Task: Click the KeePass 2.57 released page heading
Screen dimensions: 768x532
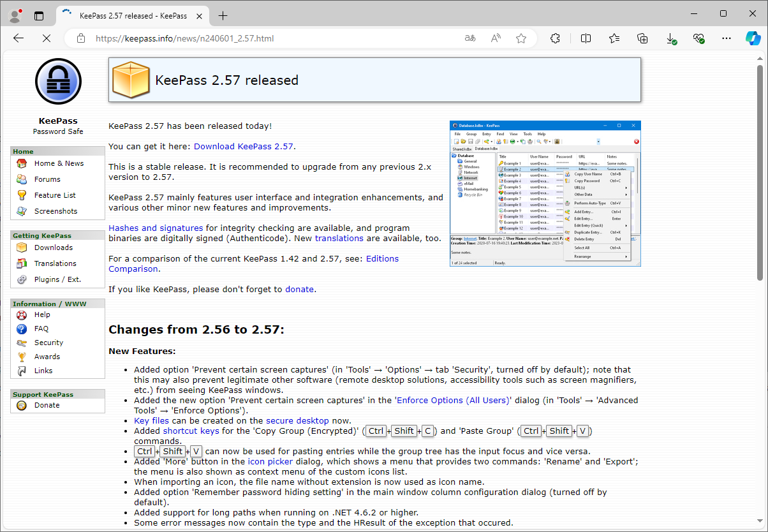Action: [x=226, y=80]
